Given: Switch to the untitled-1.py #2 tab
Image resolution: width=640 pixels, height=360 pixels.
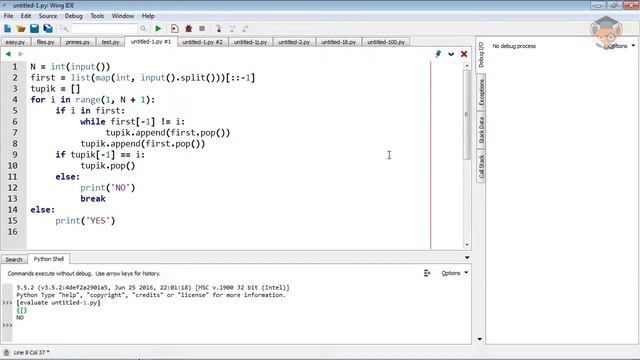Looking at the screenshot, I should coord(202,42).
